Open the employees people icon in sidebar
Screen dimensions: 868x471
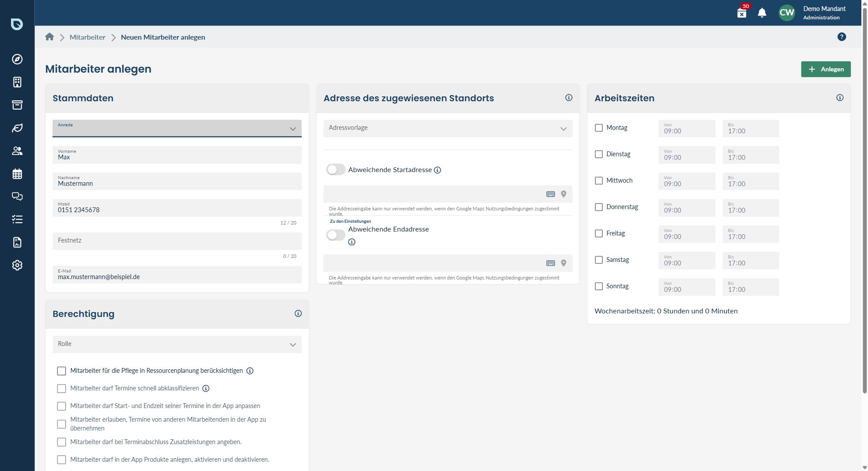[x=17, y=151]
